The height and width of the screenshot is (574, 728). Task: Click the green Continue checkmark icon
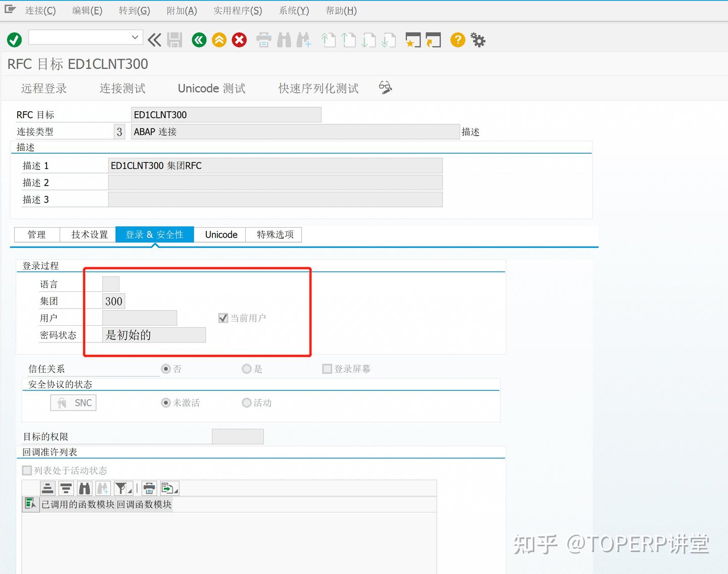[x=14, y=39]
